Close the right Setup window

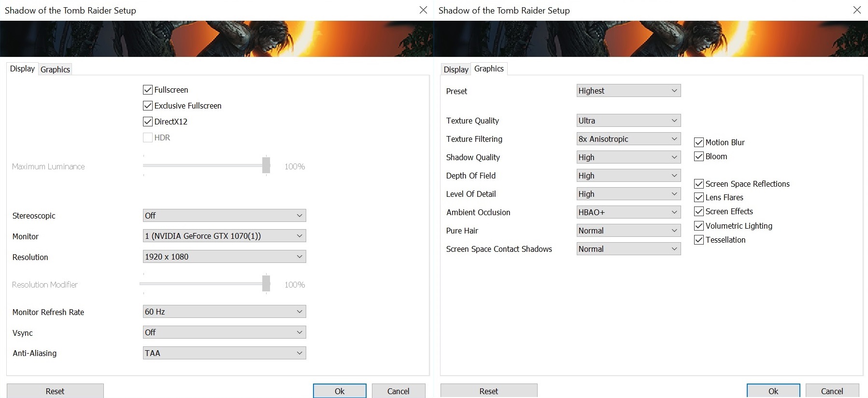tap(857, 10)
